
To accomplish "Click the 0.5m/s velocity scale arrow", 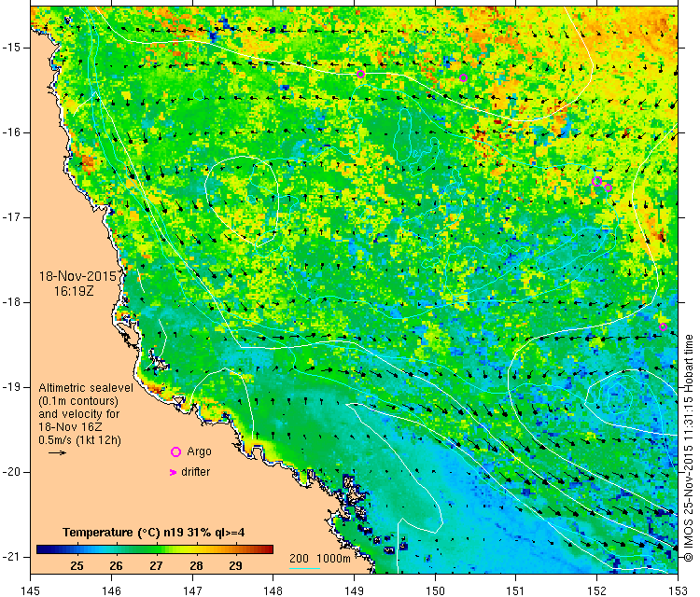I will [57, 453].
